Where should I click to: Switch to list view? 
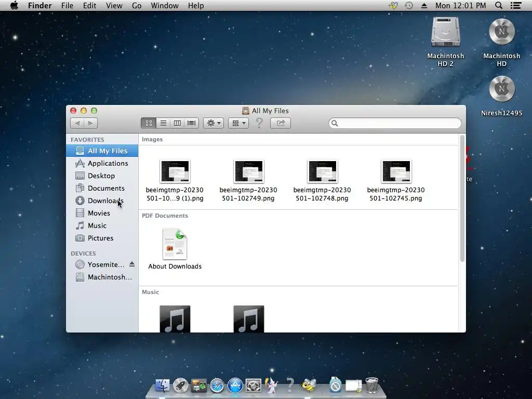click(x=163, y=123)
